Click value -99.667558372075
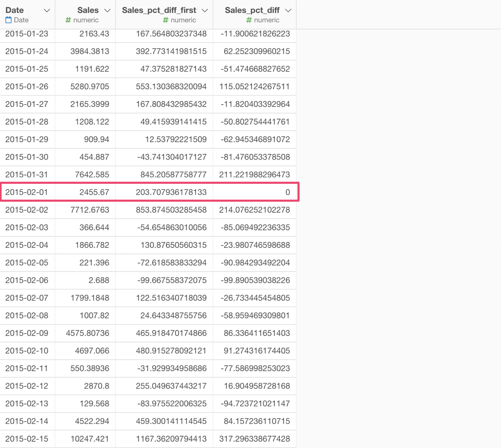The width and height of the screenshot is (501, 448). point(172,280)
